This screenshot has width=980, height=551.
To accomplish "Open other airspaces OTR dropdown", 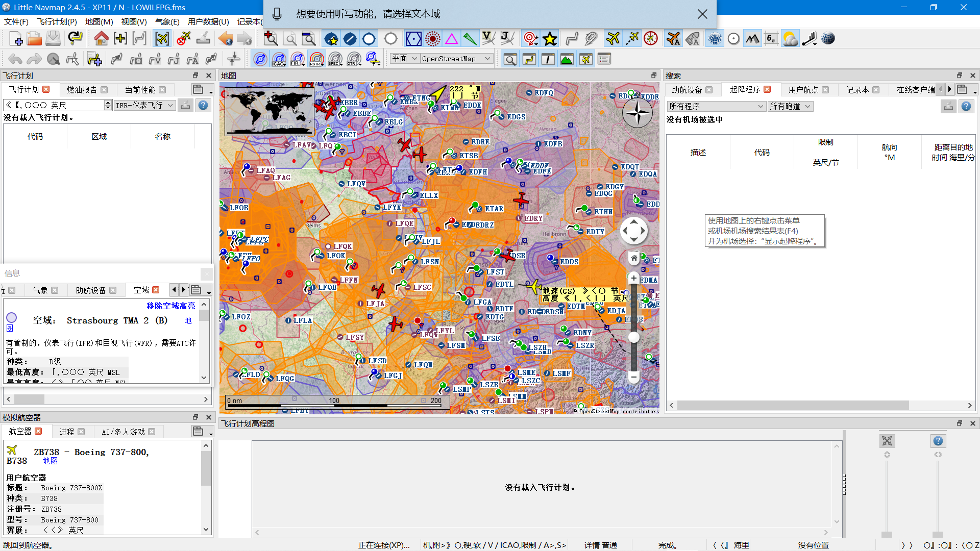I will 354,59.
